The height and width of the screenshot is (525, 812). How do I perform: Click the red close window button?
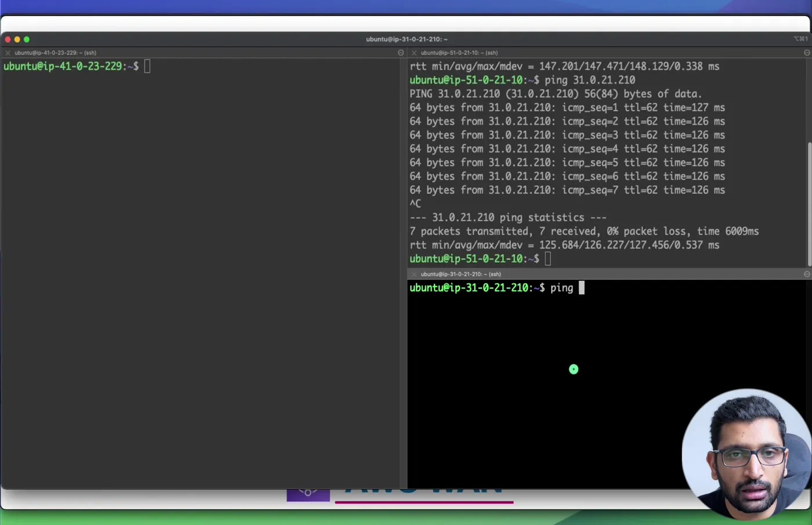pos(8,39)
